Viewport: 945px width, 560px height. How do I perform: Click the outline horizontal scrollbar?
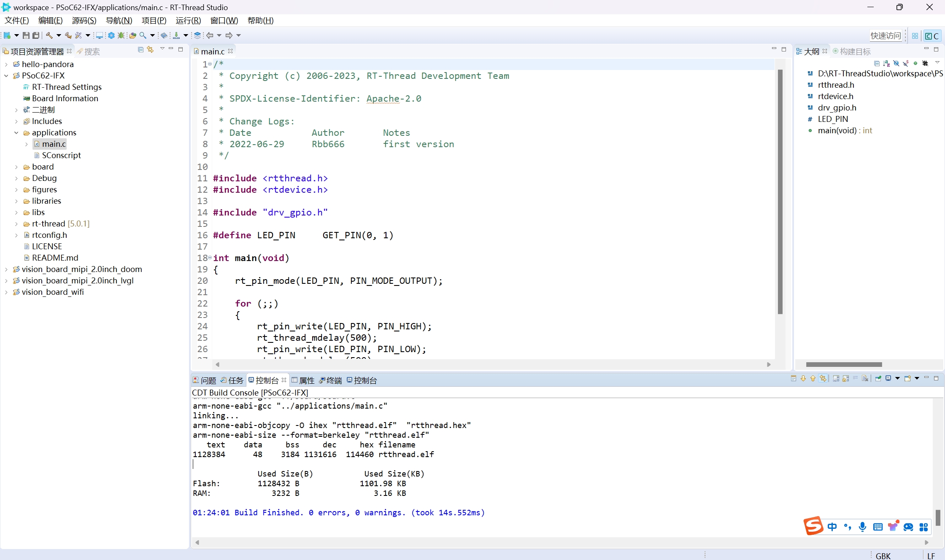844,364
